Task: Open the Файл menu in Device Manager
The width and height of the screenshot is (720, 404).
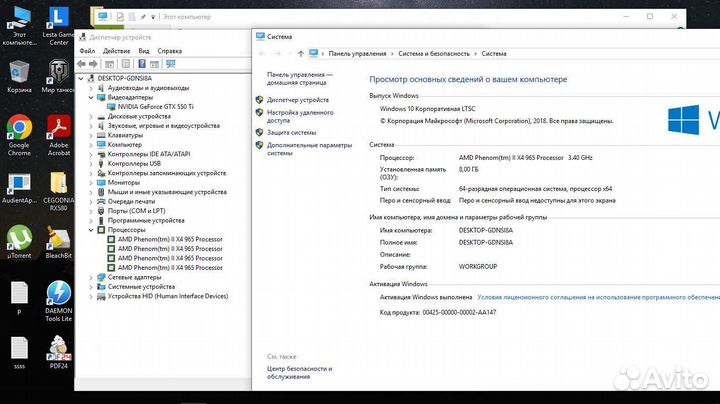Action: (x=87, y=51)
